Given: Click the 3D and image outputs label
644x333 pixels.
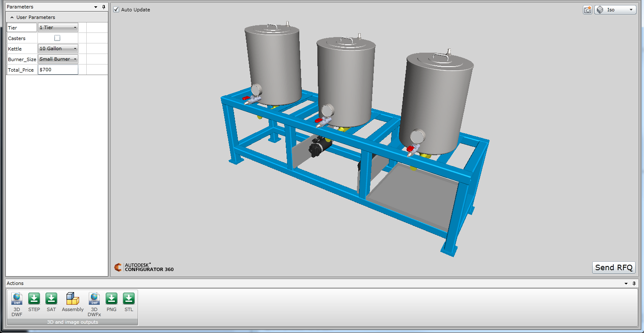Looking at the screenshot, I should click(x=72, y=322).
